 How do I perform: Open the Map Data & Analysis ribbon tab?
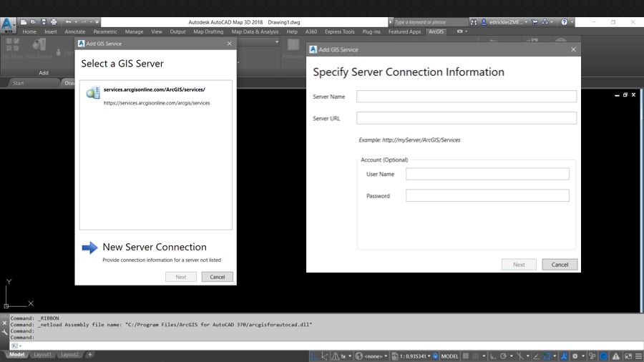pos(255,31)
